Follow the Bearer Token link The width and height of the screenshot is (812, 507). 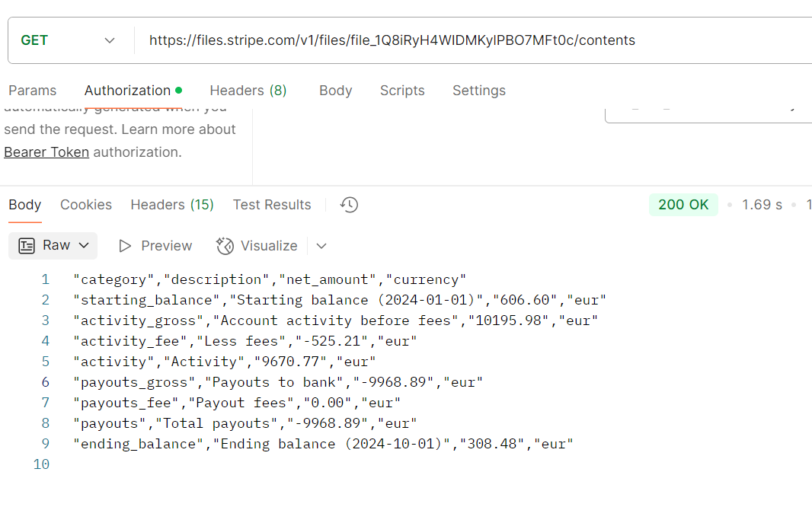(46, 152)
